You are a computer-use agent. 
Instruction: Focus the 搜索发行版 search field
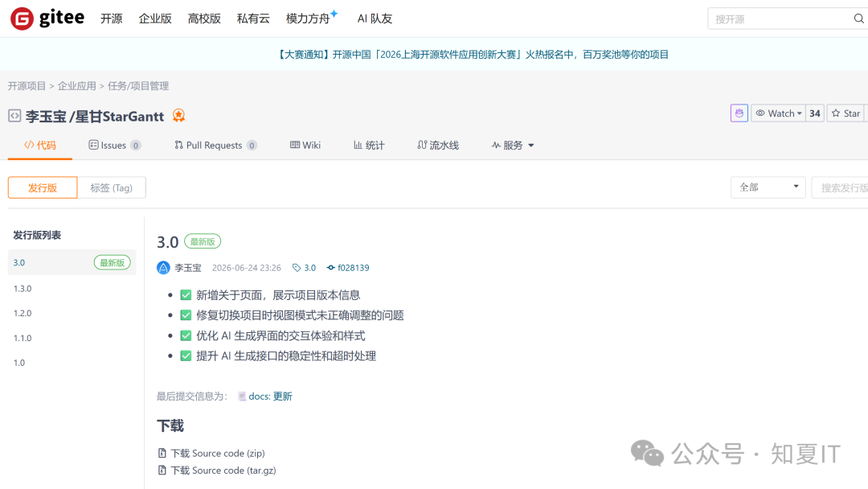pyautogui.click(x=840, y=187)
